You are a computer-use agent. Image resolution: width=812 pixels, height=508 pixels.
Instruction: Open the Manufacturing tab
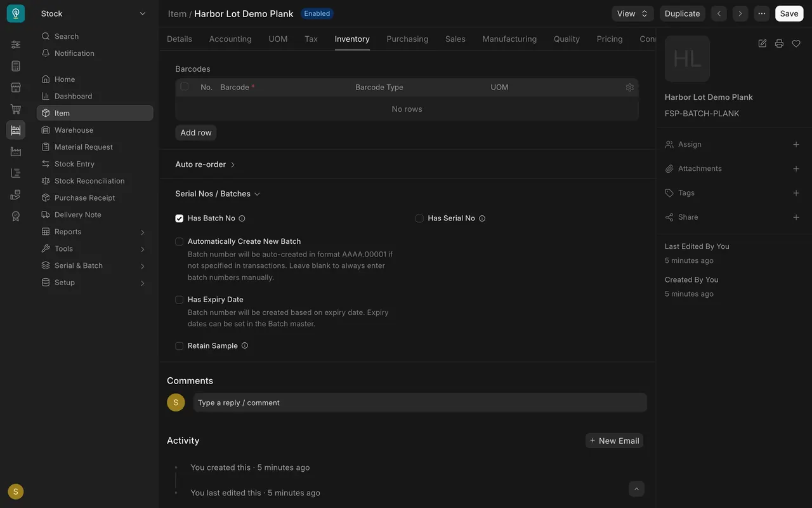coord(509,39)
